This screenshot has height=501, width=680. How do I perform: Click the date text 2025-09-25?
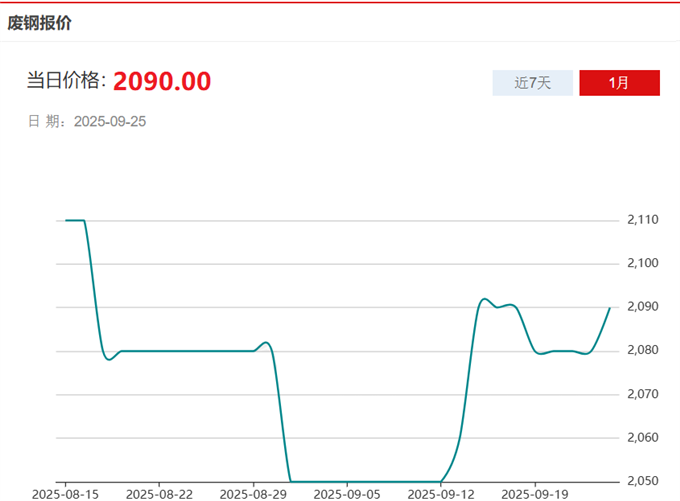click(x=111, y=121)
